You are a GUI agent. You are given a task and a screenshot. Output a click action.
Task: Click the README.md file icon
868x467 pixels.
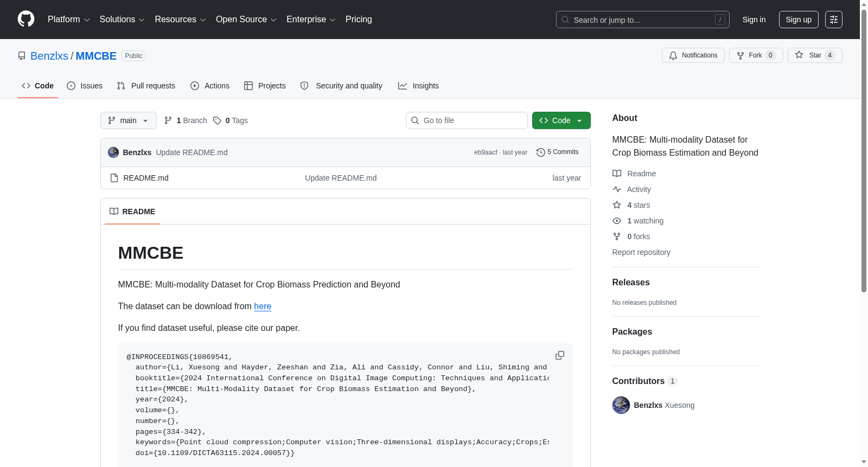click(x=114, y=178)
